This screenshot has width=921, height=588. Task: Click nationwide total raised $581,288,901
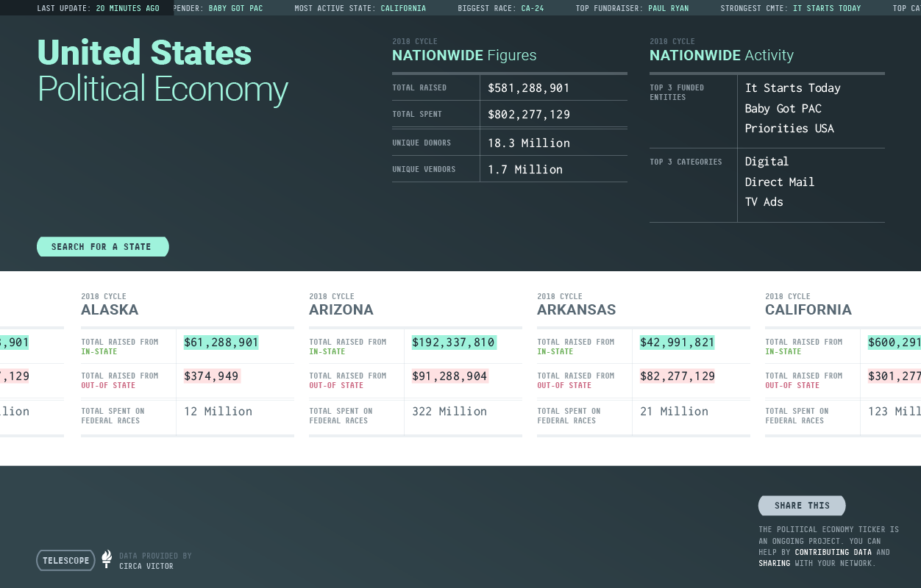pos(529,88)
